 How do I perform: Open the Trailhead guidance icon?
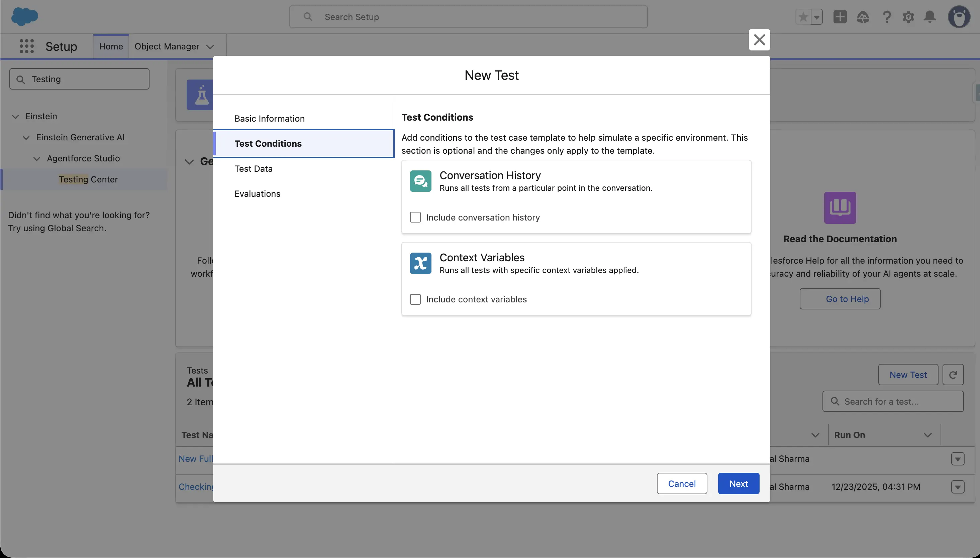[x=863, y=17]
